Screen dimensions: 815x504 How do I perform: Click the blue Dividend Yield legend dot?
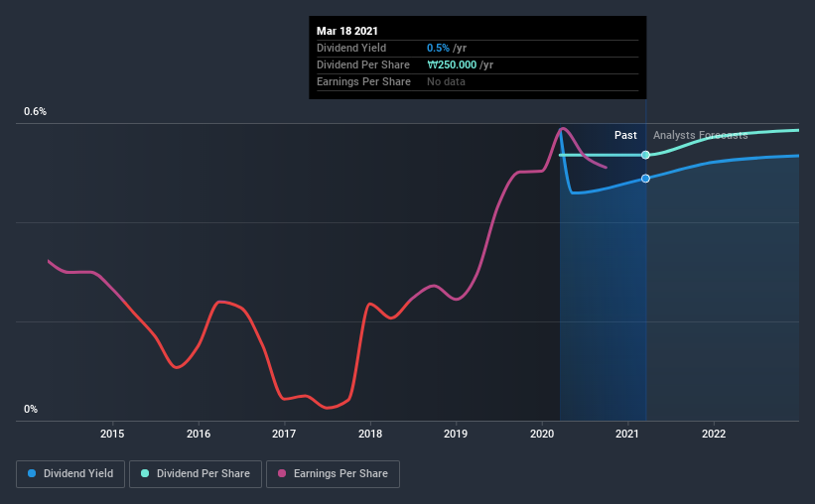tap(32, 473)
